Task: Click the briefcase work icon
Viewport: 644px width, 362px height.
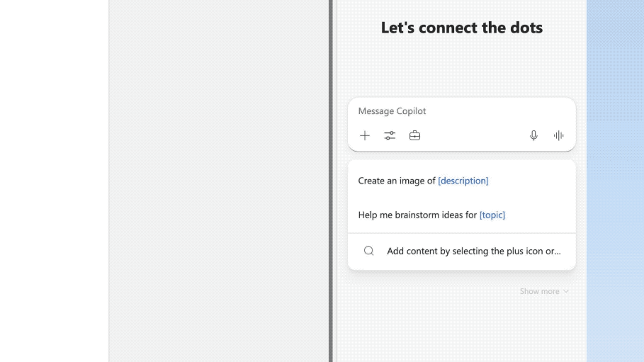Action: [x=415, y=135]
